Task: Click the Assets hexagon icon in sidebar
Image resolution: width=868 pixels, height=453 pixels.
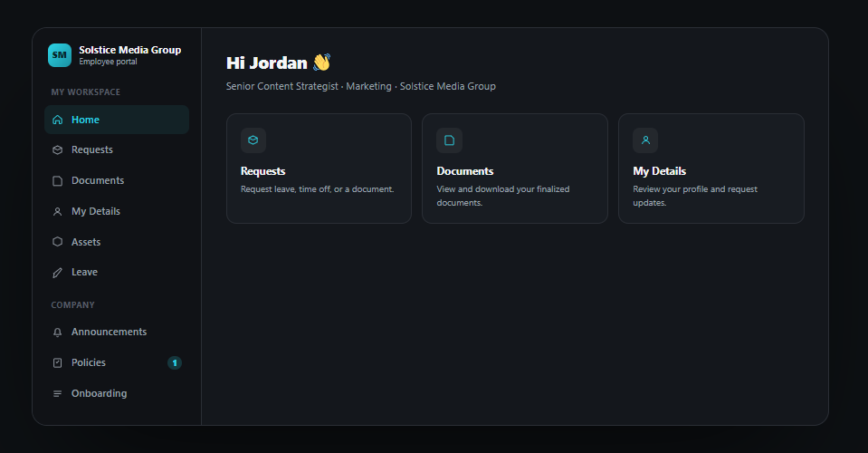Action: (58, 242)
